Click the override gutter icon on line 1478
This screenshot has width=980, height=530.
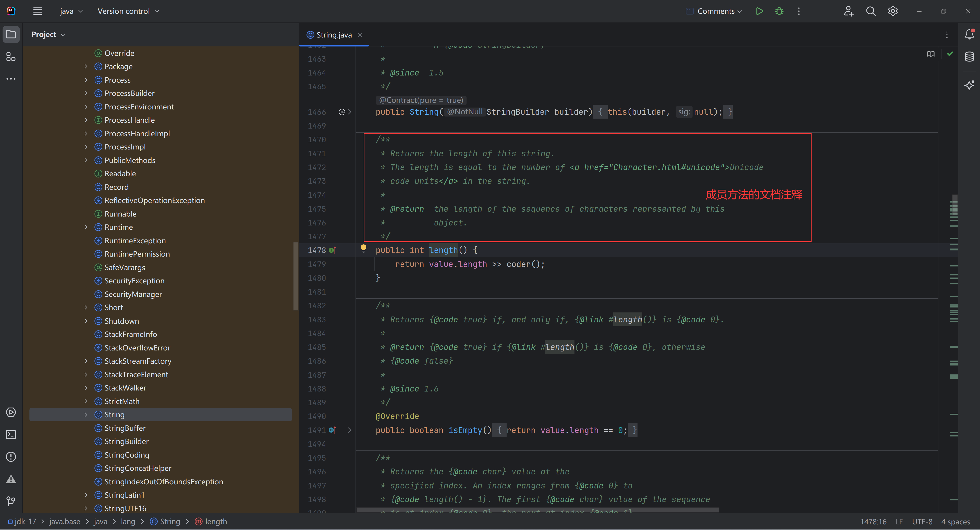(333, 250)
